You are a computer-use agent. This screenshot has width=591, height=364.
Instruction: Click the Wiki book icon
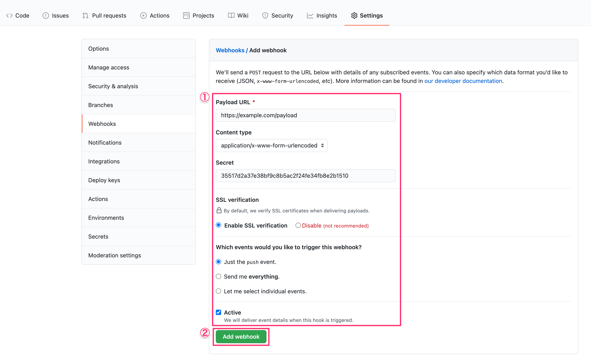[x=231, y=16]
